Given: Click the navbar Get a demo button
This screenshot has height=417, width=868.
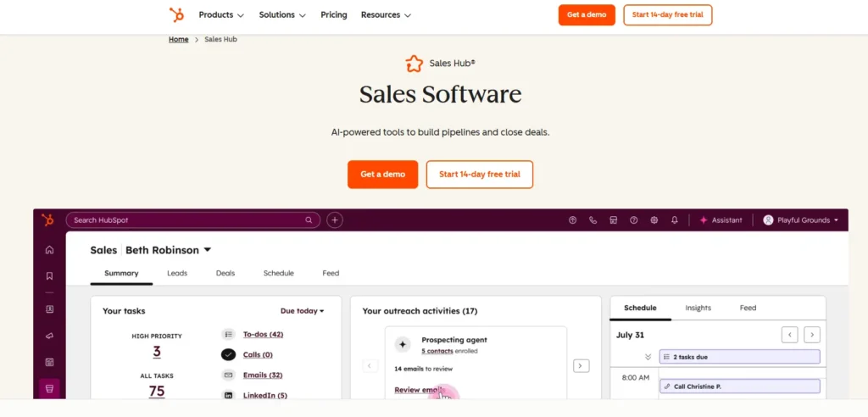Looking at the screenshot, I should 587,15.
